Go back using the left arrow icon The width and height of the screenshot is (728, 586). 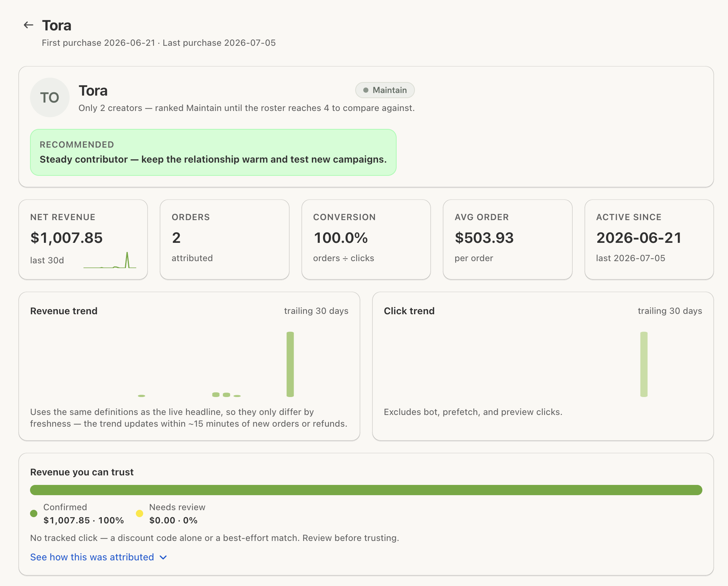[28, 25]
